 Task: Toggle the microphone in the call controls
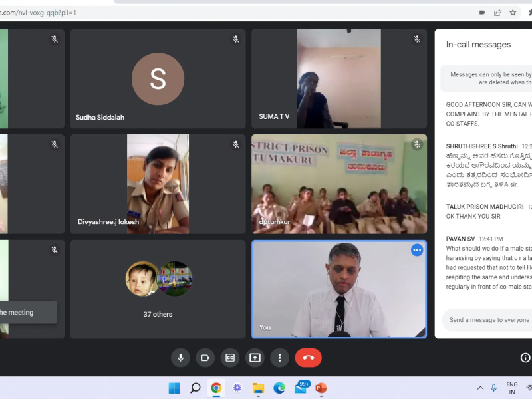(x=180, y=358)
